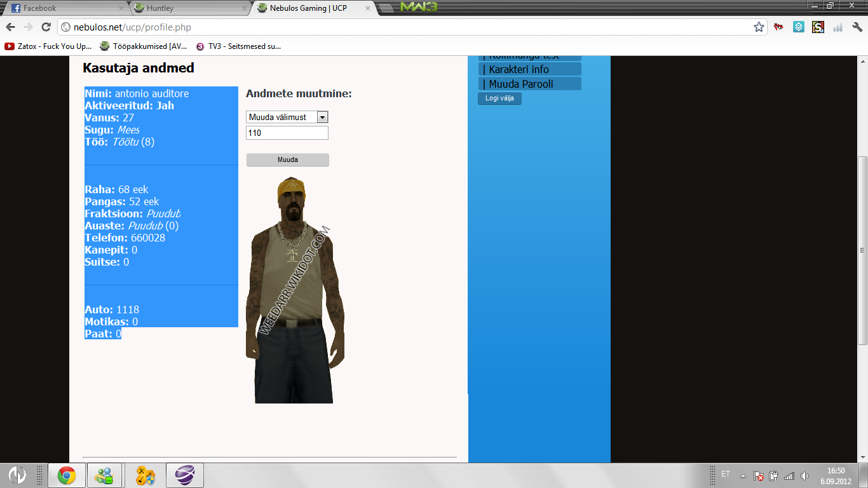Viewport: 868px width, 488px height.
Task: Bookmark this page with the star icon
Action: (x=759, y=27)
